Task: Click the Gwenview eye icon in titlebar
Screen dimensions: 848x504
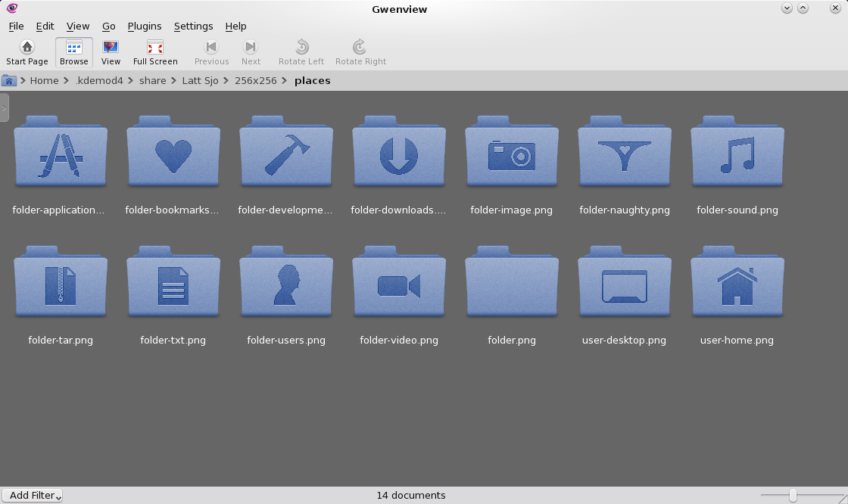Action: (12, 8)
